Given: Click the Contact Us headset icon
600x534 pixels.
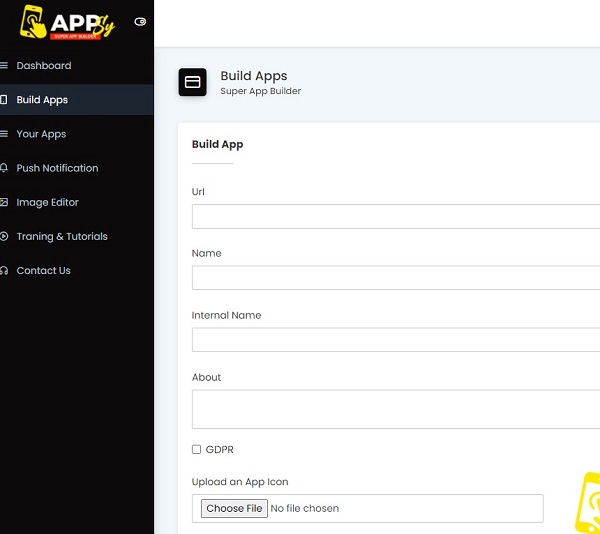Looking at the screenshot, I should (4, 271).
